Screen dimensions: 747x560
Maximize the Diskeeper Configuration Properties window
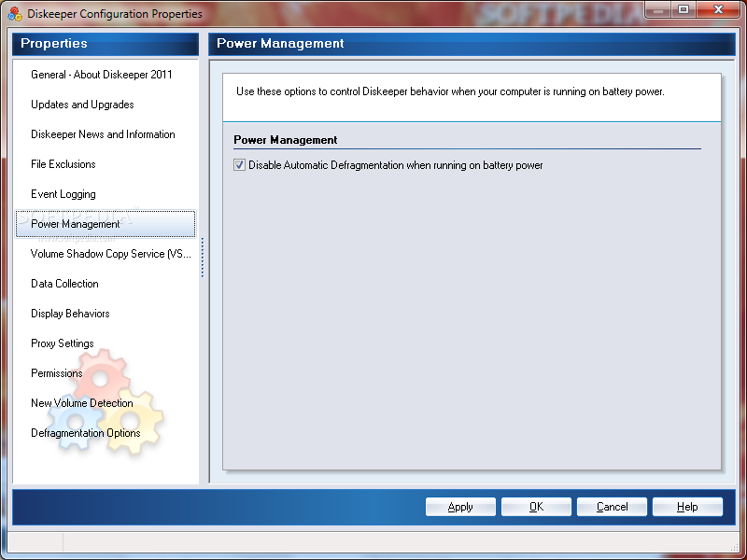(x=684, y=10)
